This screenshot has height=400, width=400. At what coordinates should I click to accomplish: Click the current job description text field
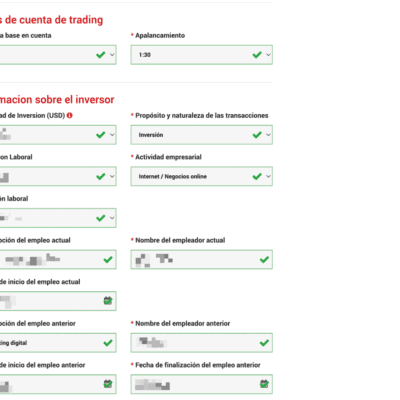(57, 259)
